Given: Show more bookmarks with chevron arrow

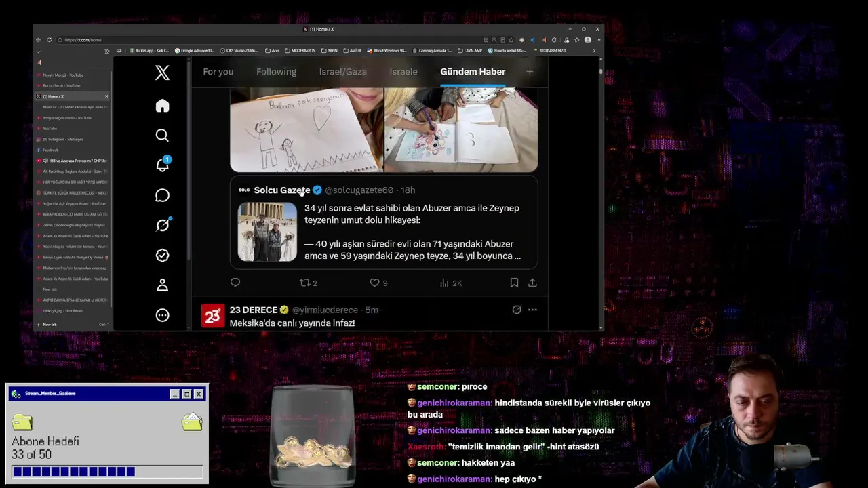Looking at the screenshot, I should click(x=593, y=51).
